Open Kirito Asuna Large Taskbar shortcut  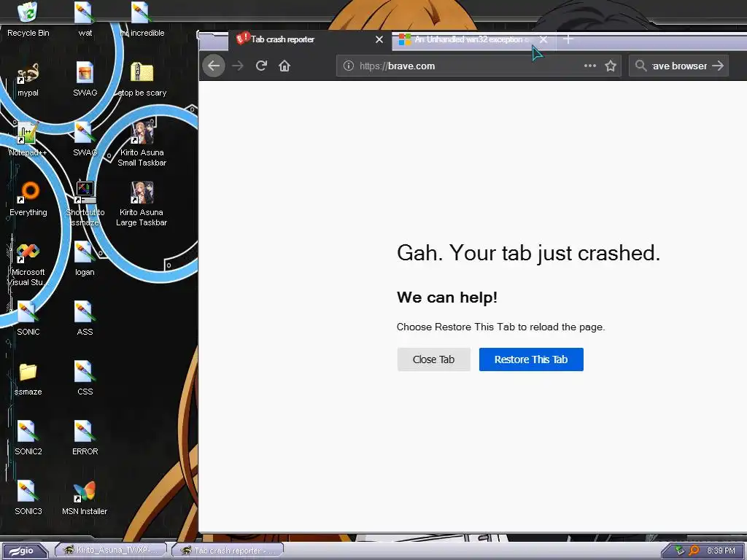(142, 203)
